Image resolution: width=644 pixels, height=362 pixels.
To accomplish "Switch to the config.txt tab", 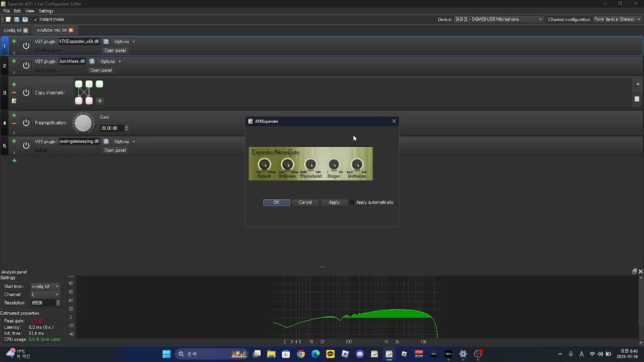I will pyautogui.click(x=13, y=30).
